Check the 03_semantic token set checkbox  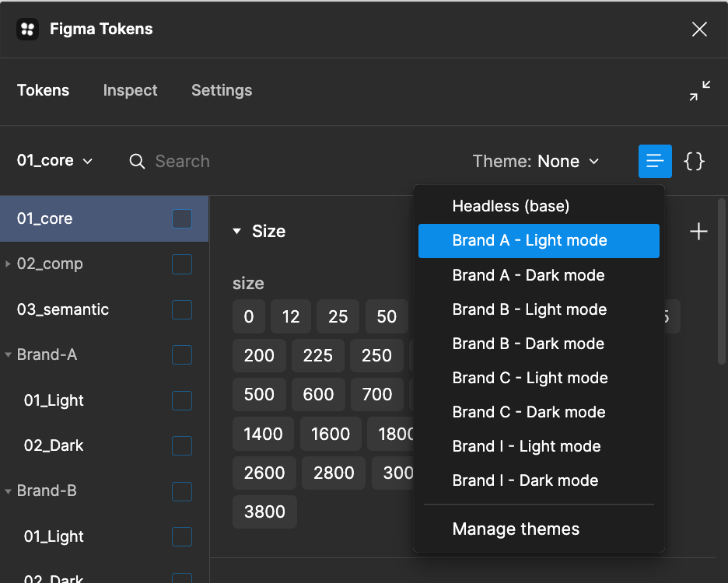[182, 309]
